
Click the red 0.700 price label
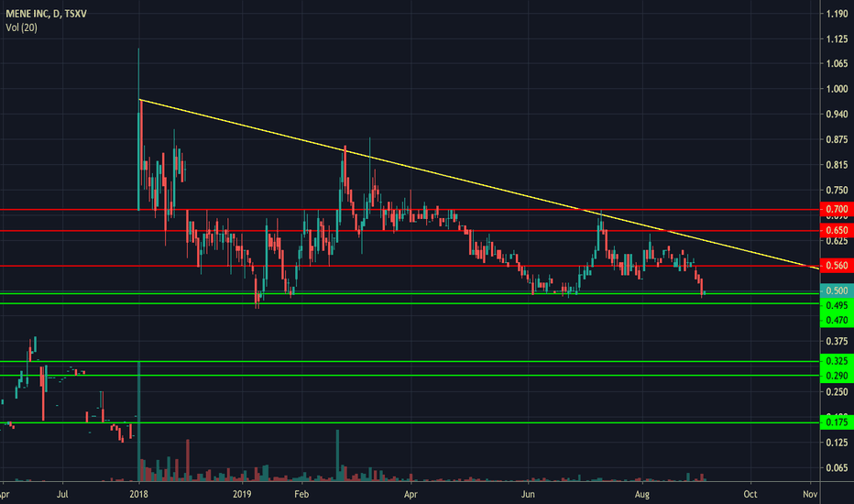click(x=837, y=209)
